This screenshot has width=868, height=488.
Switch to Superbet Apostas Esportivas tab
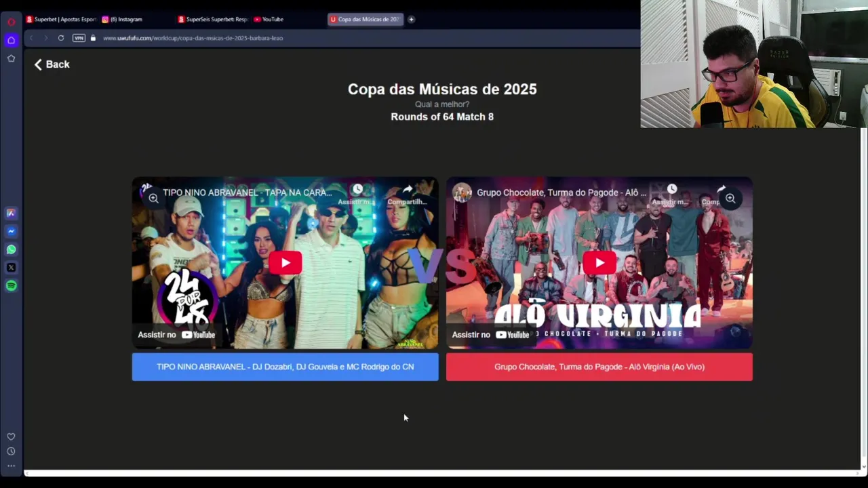(61, 19)
